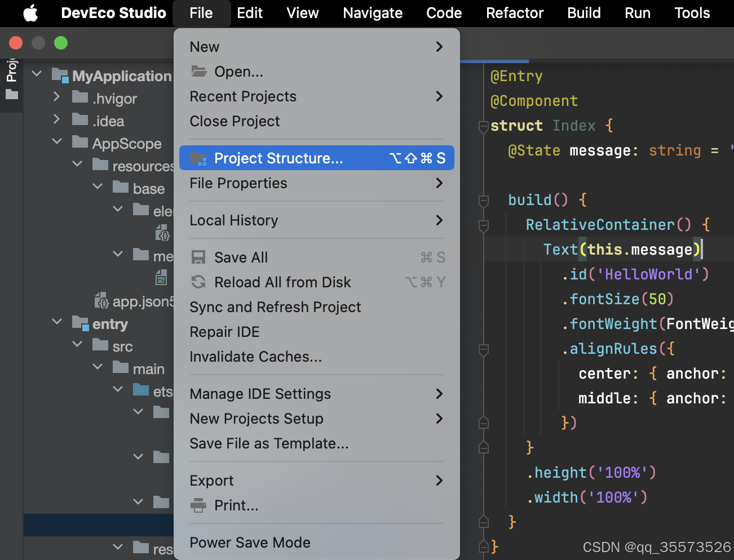
Task: Toggle Power Save Mode
Action: click(x=317, y=543)
